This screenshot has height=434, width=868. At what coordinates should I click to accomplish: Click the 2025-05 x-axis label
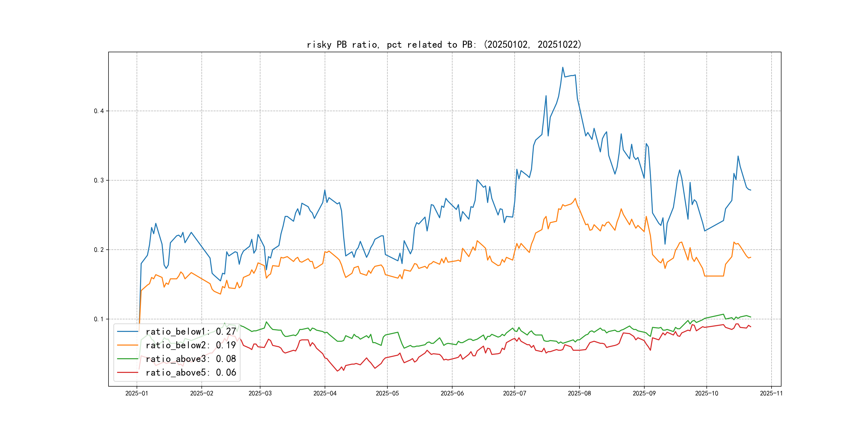[x=387, y=394]
